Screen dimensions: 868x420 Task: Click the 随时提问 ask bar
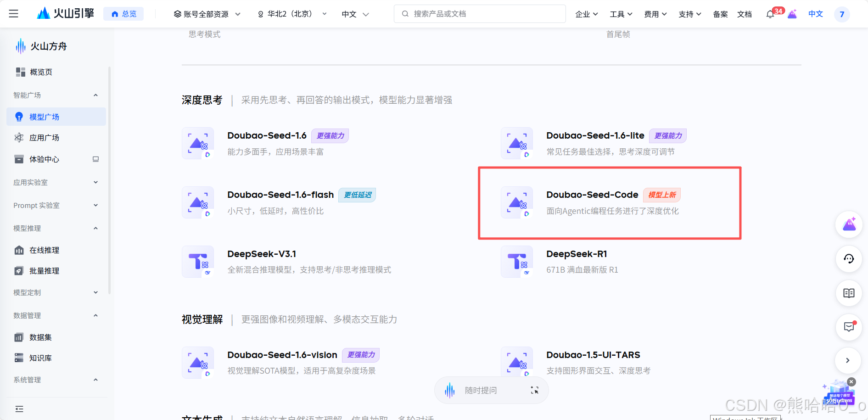[491, 390]
